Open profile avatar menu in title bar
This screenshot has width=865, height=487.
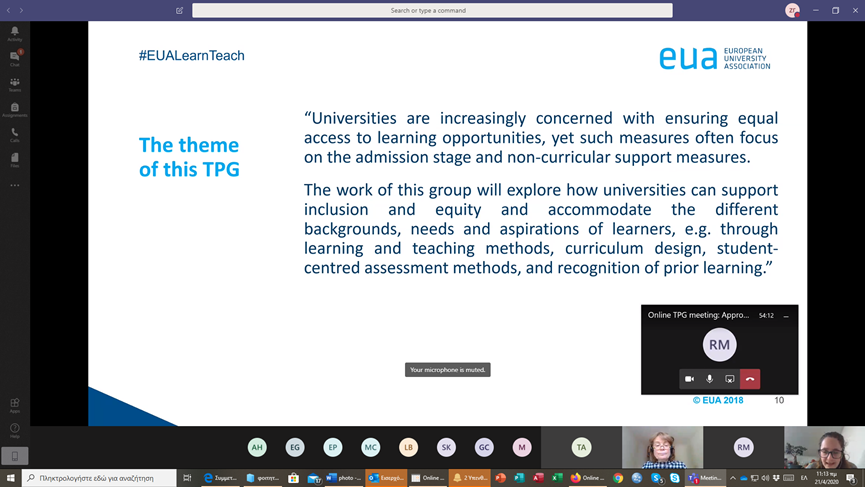[792, 11]
